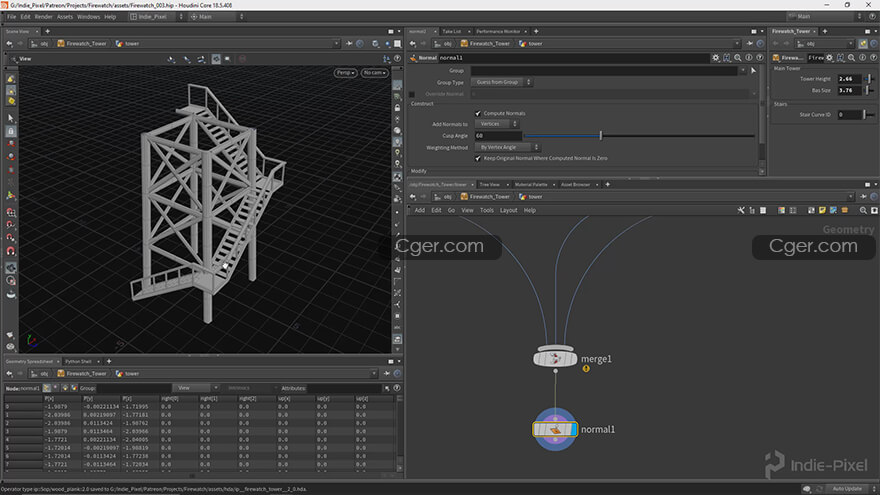Viewport: 880px width, 495px height.
Task: Click the highlighted snapping icon in view toolbar
Action: (216, 59)
